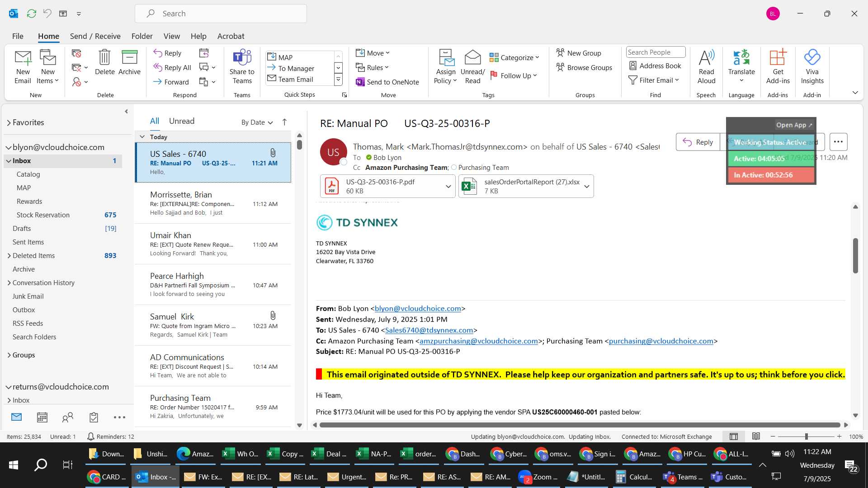This screenshot has width=868, height=488.
Task: Collapse the Today message group
Action: coord(142,136)
